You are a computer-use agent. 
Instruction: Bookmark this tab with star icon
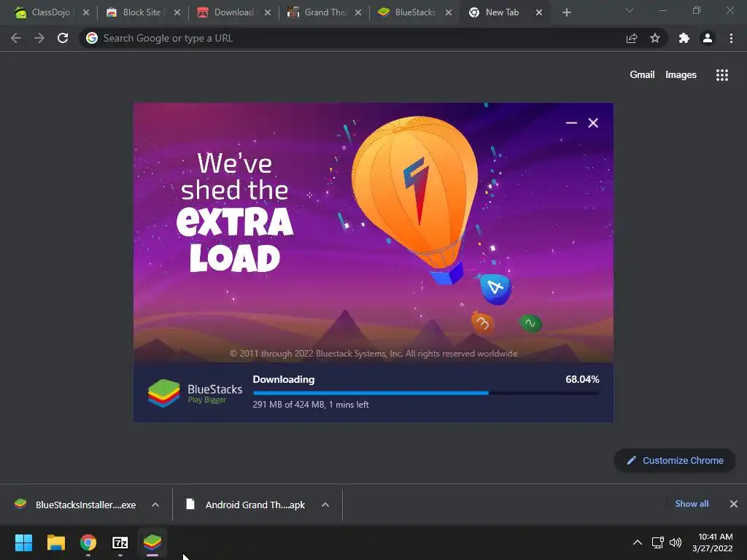pos(655,38)
